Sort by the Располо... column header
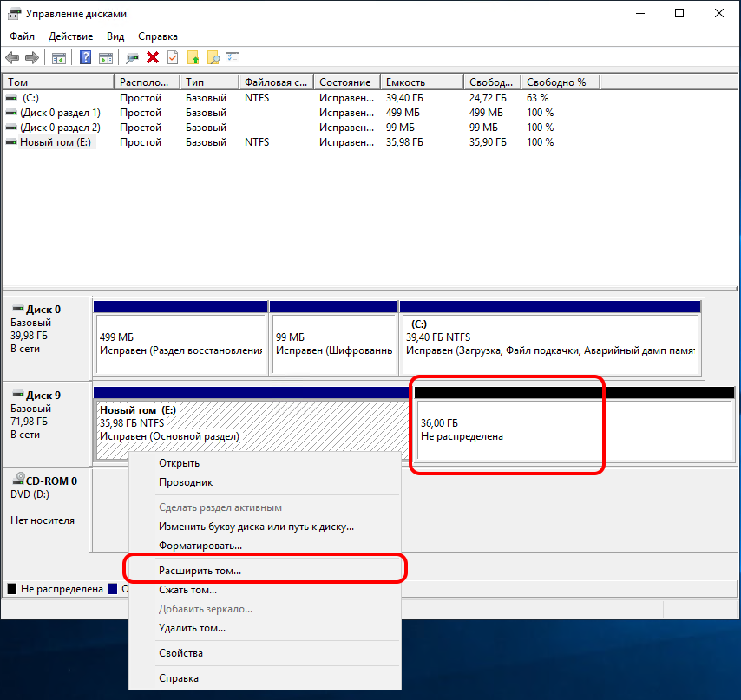Screen dimensions: 741x700 click(x=147, y=82)
